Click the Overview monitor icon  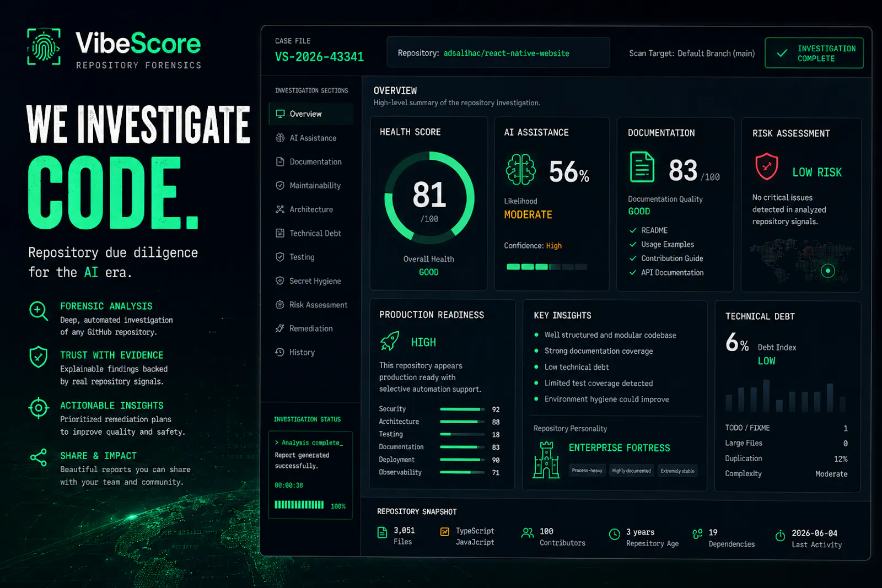[280, 114]
